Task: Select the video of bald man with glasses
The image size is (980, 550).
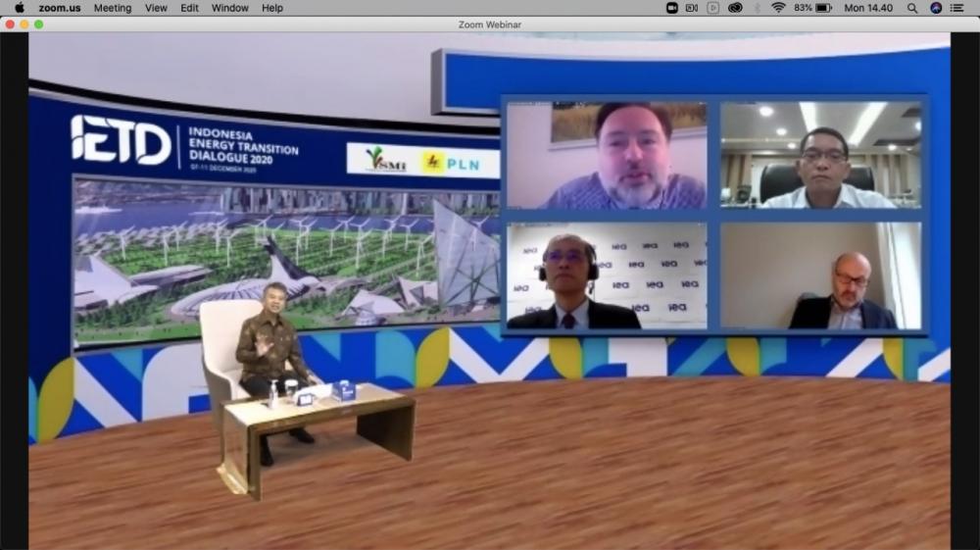Action: (x=820, y=275)
